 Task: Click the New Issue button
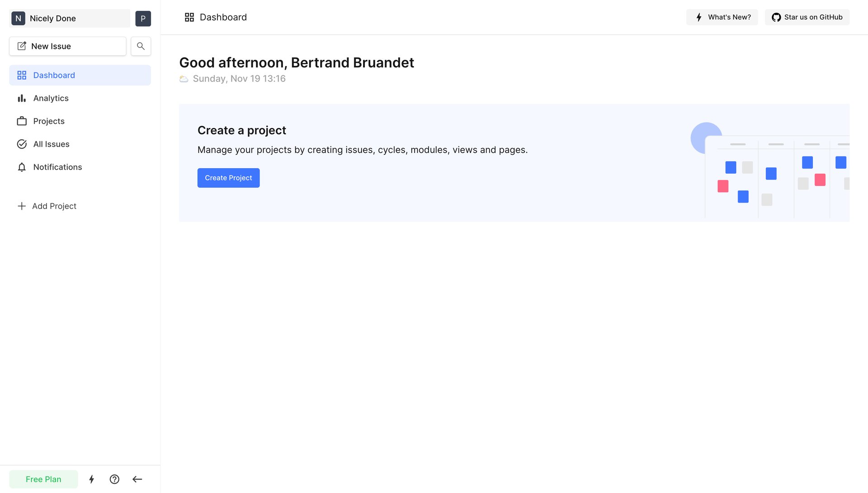pos(68,46)
